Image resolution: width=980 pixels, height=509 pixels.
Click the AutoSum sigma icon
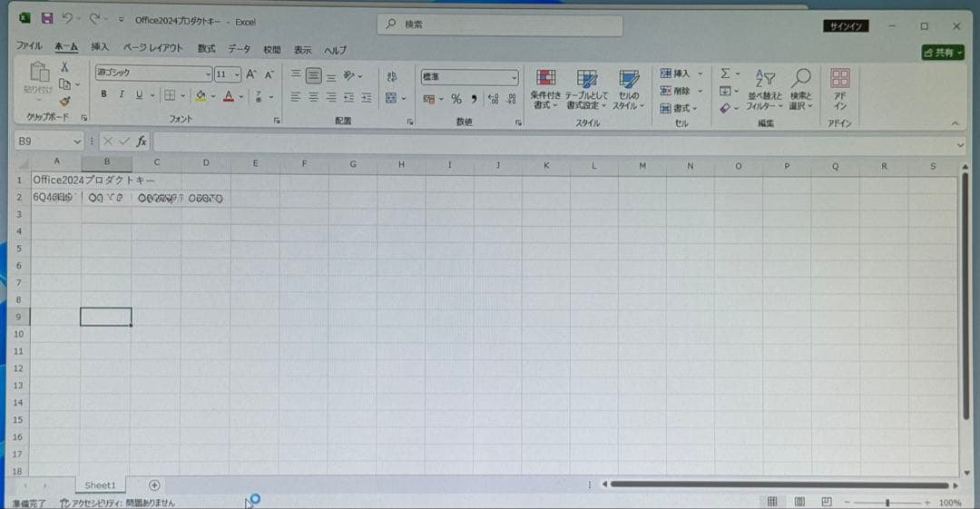(x=725, y=73)
